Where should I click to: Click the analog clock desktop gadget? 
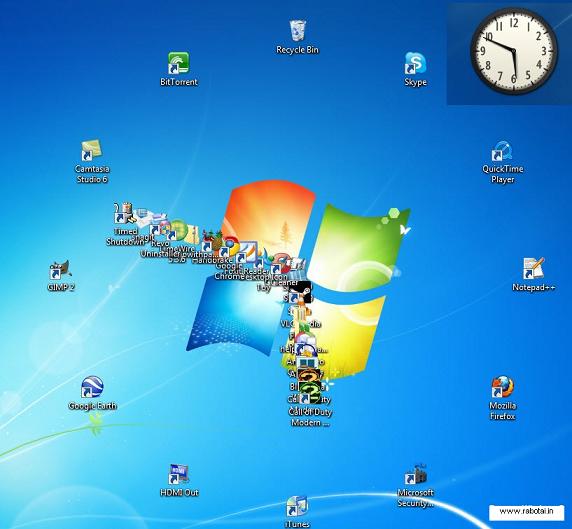tap(514, 51)
